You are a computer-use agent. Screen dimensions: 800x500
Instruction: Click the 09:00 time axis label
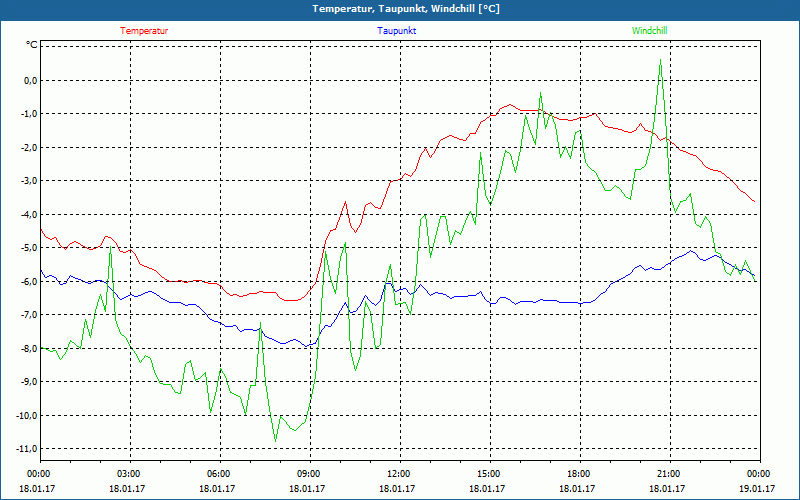(310, 474)
